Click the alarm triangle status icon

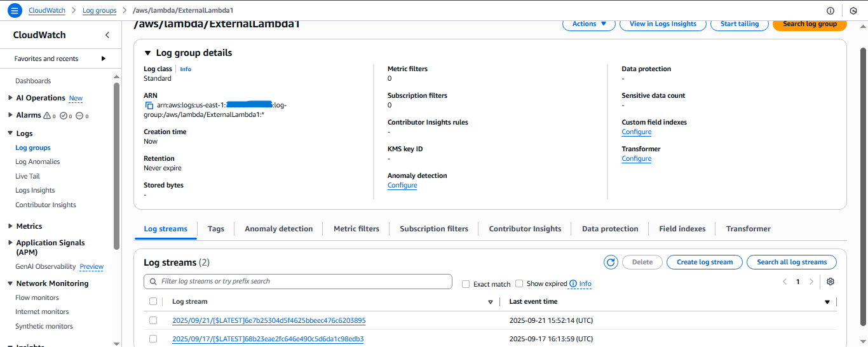(46, 116)
